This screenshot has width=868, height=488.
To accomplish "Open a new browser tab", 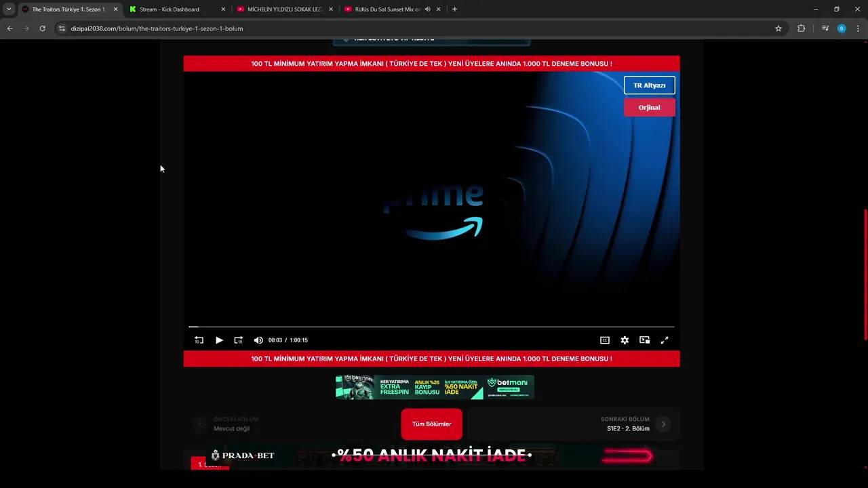I will (454, 9).
